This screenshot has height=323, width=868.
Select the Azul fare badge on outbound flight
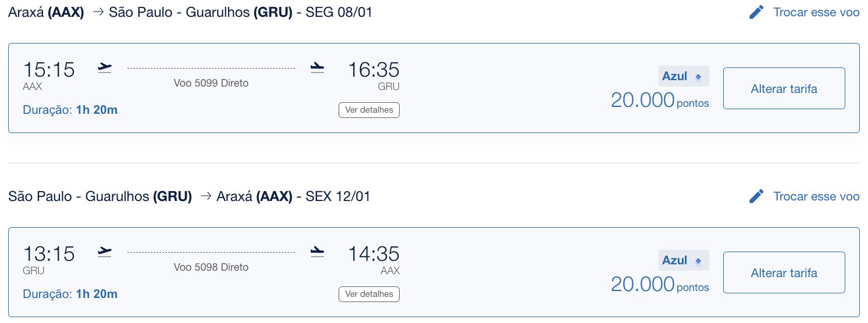tap(684, 77)
